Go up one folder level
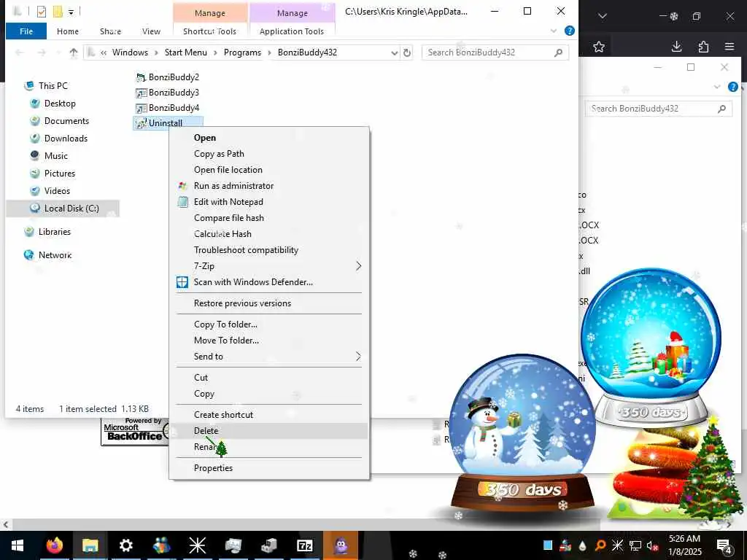This screenshot has height=560, width=747. click(x=74, y=52)
